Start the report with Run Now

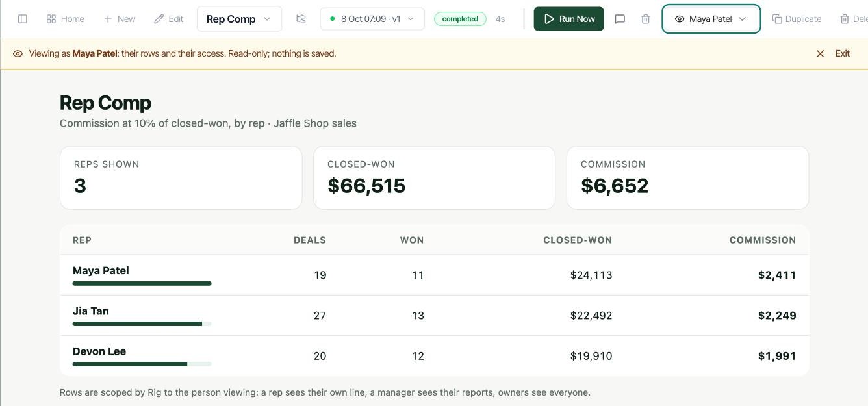coord(569,19)
